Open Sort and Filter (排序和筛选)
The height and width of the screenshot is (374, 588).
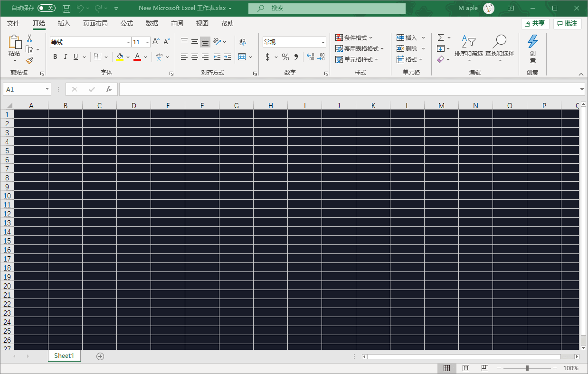click(468, 48)
